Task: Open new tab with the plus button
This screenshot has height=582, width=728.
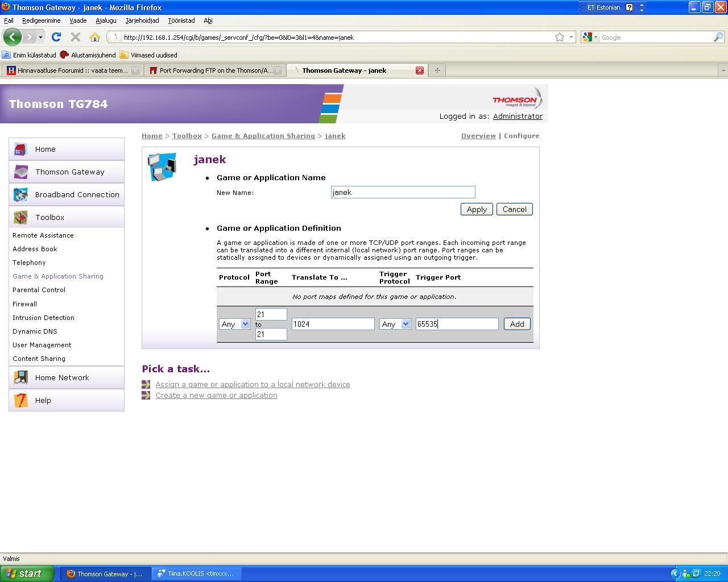Action: click(437, 70)
